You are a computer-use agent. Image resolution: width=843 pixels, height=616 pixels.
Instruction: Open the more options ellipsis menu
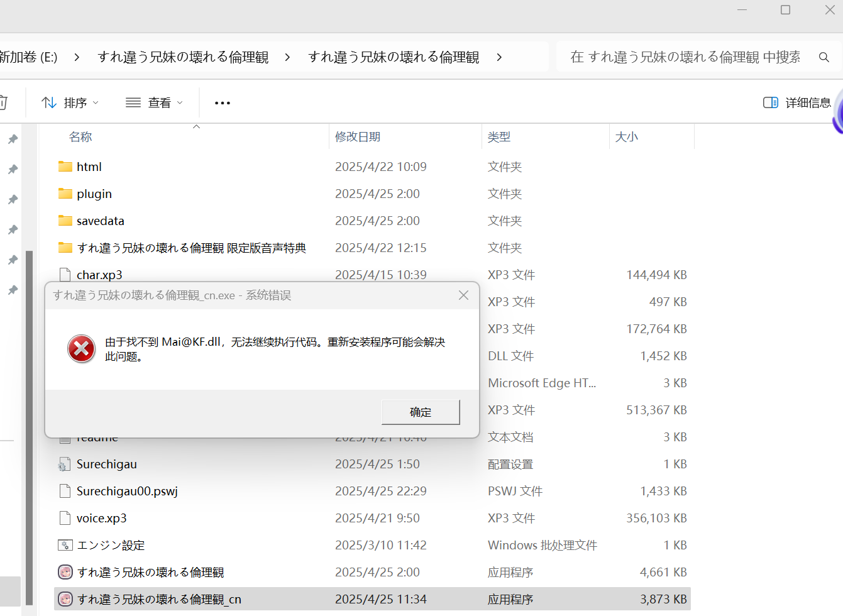tap(223, 103)
